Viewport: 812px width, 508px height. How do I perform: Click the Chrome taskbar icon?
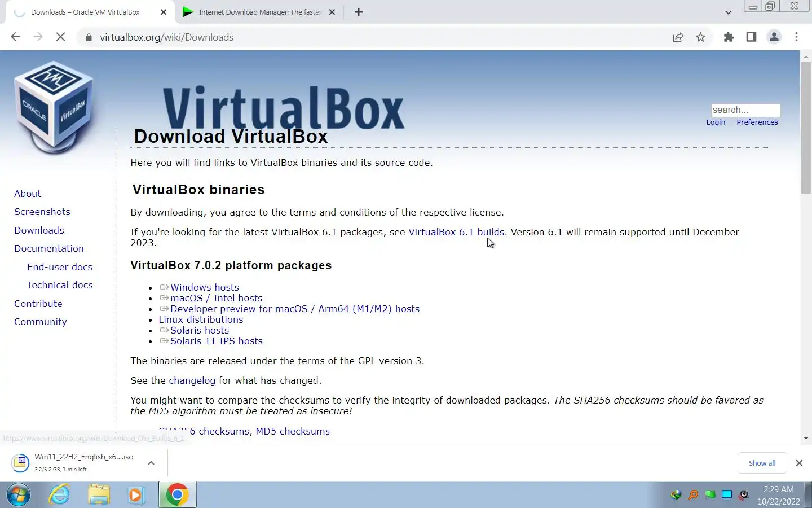(x=177, y=495)
